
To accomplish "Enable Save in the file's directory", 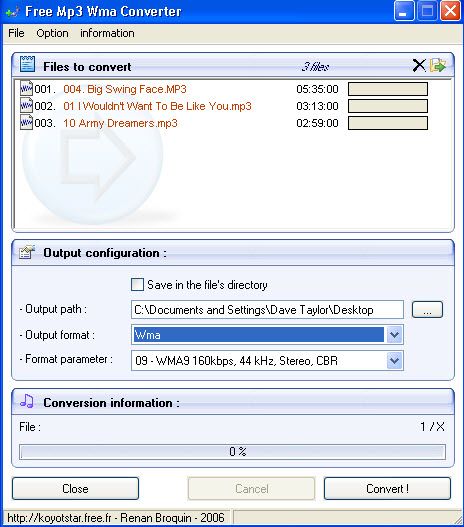I will pyautogui.click(x=137, y=285).
